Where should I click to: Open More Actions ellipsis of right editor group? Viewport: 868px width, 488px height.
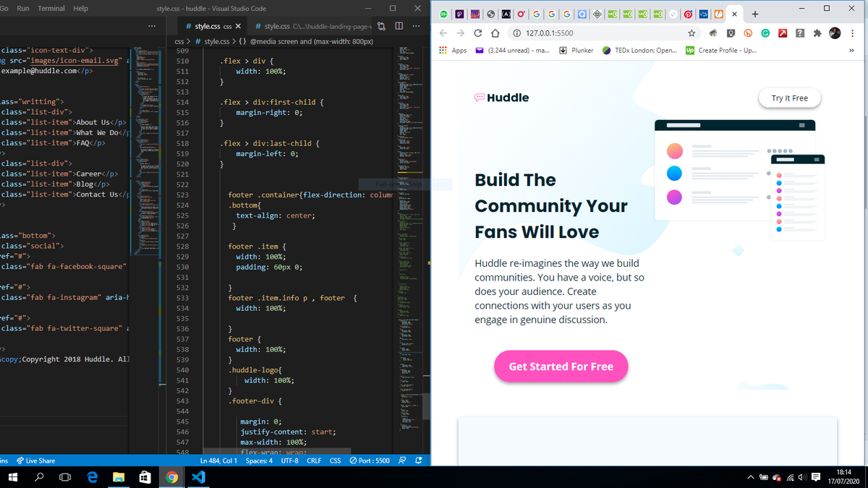pyautogui.click(x=415, y=26)
